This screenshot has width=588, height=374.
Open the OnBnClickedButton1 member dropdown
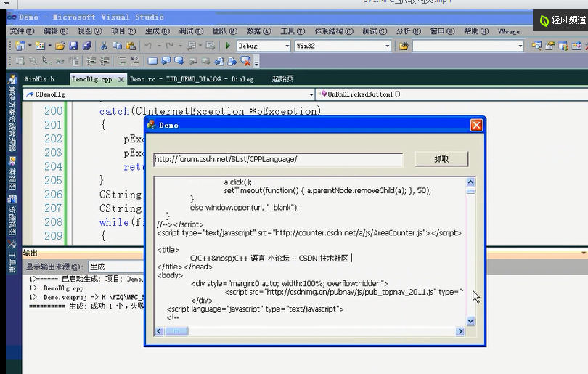click(452, 94)
